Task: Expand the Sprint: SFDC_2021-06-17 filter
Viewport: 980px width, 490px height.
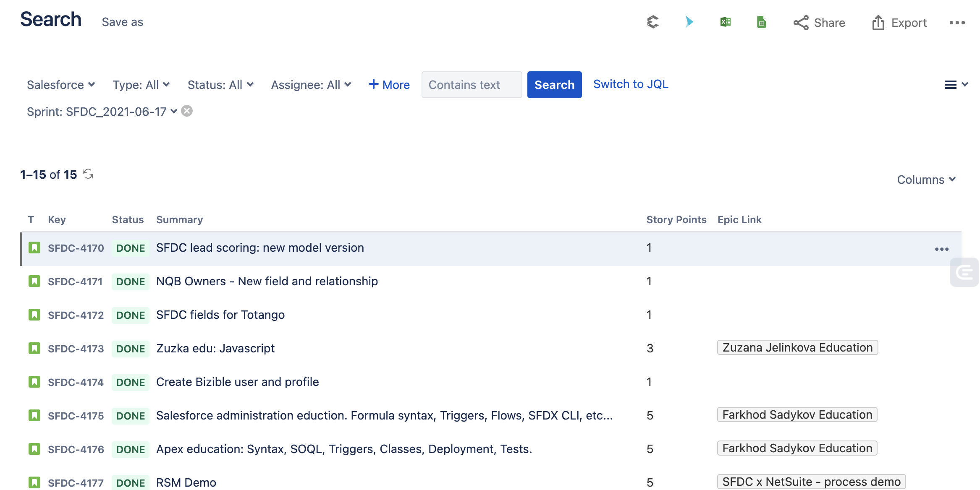Action: click(x=102, y=112)
